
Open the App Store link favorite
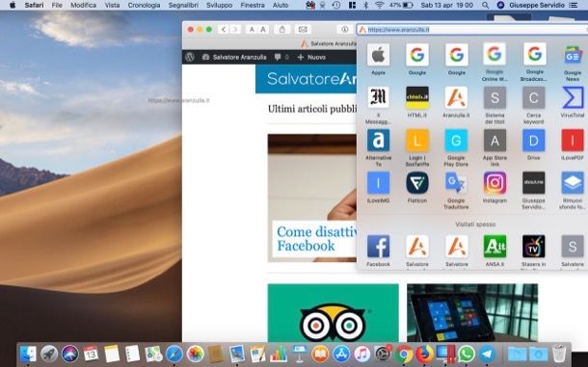point(494,141)
